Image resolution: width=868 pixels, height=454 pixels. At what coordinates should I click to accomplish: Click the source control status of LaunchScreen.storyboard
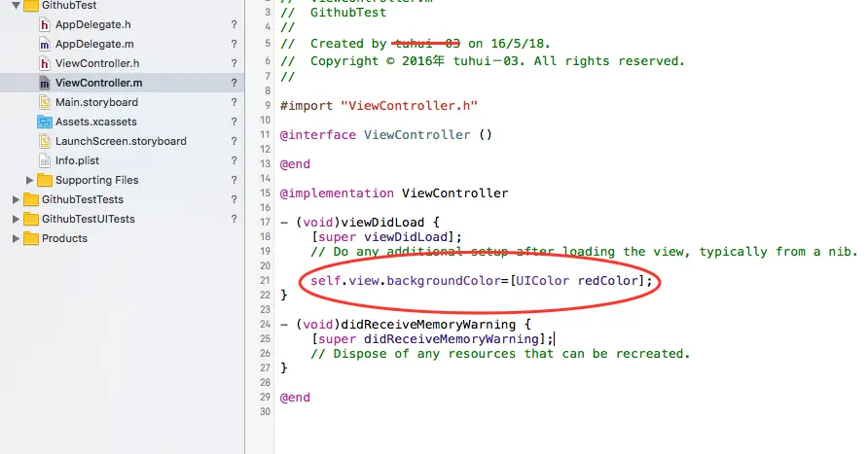point(234,141)
